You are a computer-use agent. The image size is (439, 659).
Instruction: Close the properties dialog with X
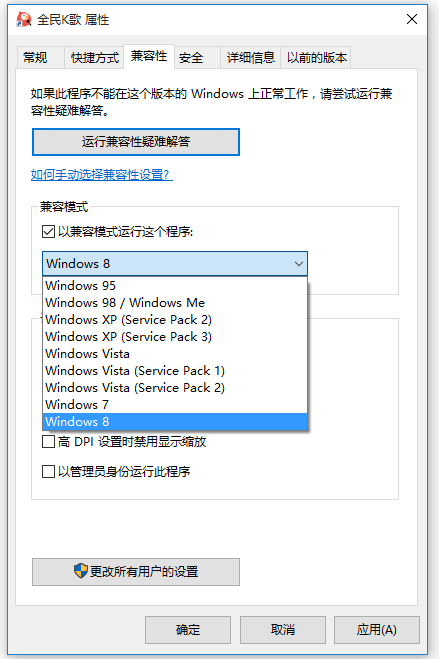click(x=412, y=19)
